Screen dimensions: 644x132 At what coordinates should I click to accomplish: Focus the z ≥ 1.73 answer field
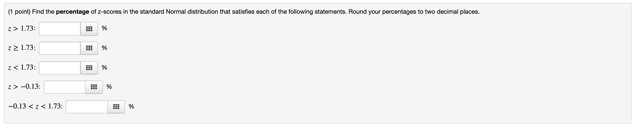[60, 48]
